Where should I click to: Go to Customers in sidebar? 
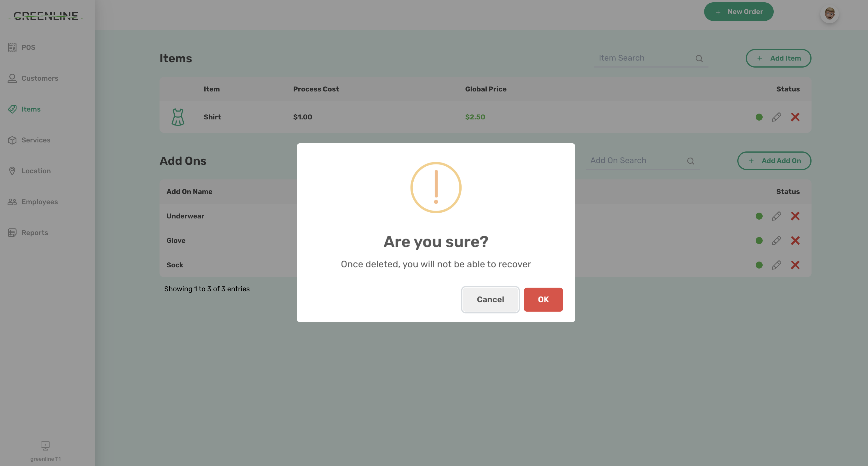[39, 78]
